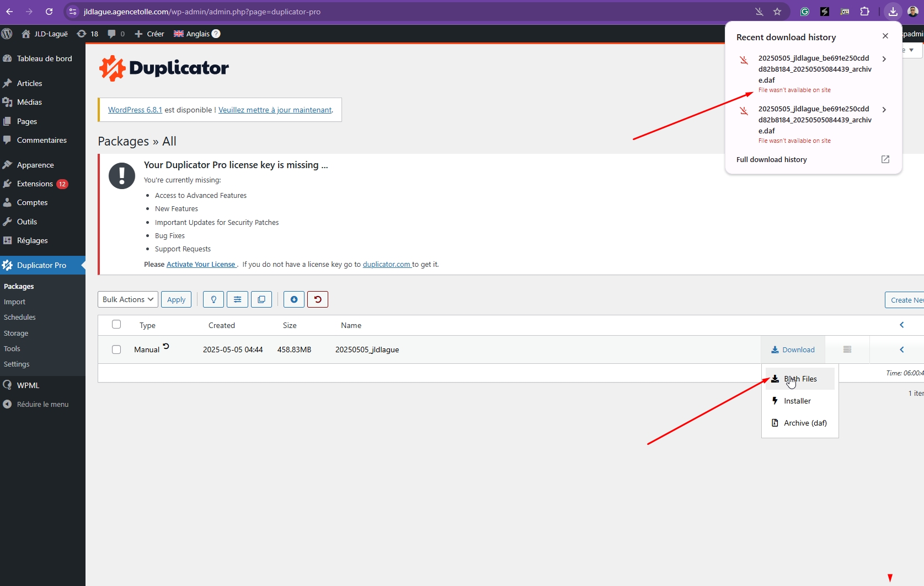Choose Both Files download option

(800, 379)
